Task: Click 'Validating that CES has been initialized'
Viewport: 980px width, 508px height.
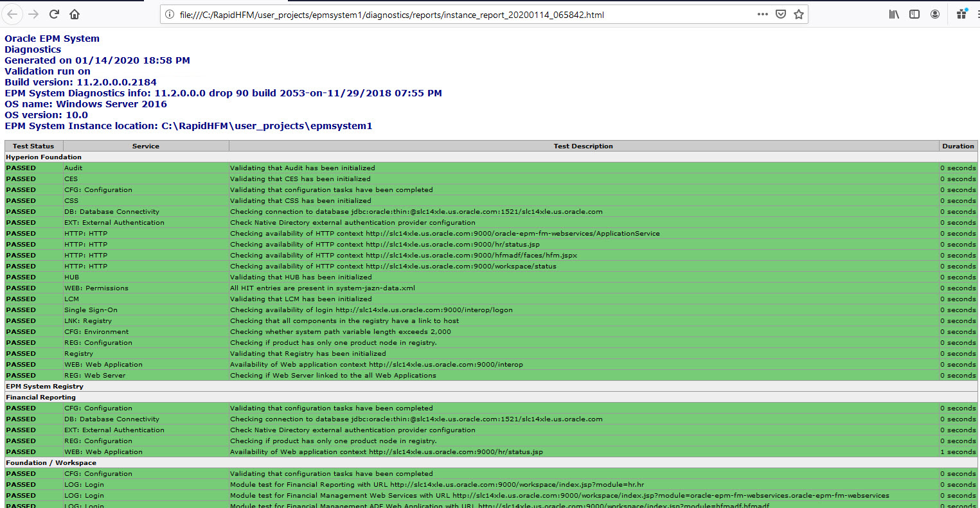Action: [x=300, y=179]
